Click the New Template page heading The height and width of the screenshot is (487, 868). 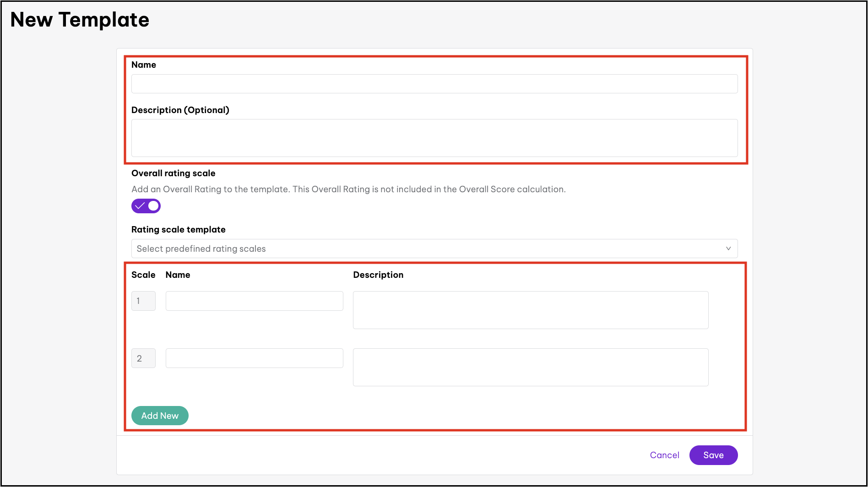80,20
